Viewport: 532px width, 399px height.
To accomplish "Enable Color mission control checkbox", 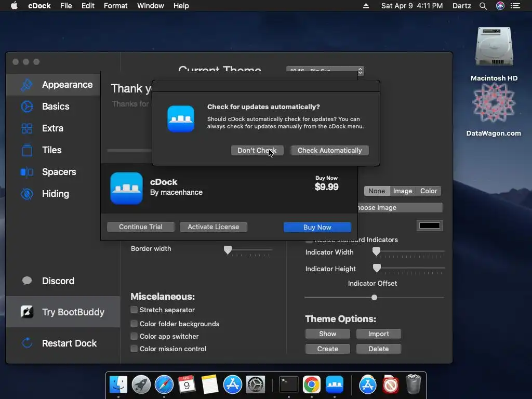I will (x=134, y=349).
